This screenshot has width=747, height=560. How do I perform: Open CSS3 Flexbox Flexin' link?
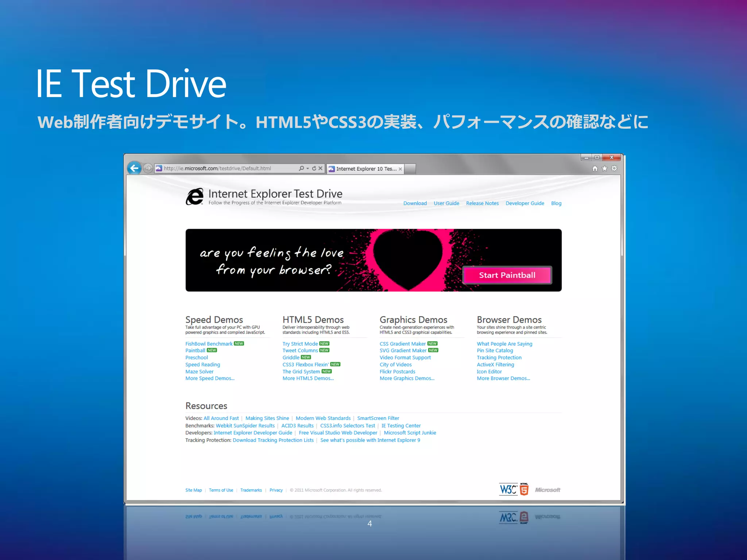(305, 365)
